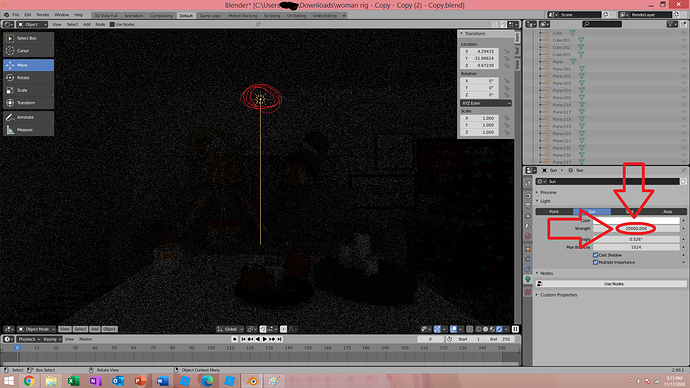Hide Plane in the outliner
The height and width of the screenshot is (388, 690).
[683, 62]
